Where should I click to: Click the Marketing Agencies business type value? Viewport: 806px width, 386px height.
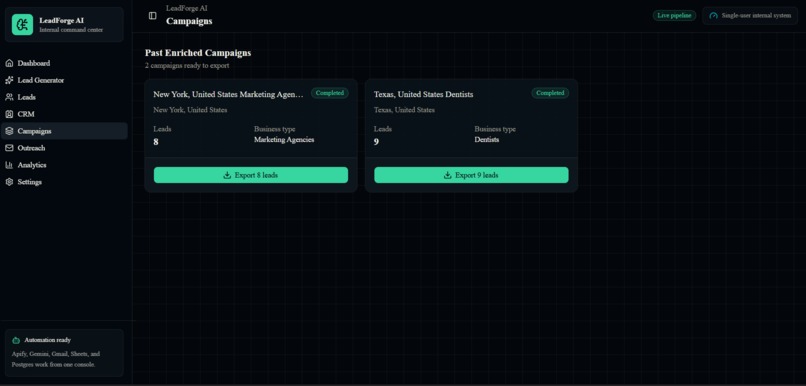pyautogui.click(x=284, y=140)
